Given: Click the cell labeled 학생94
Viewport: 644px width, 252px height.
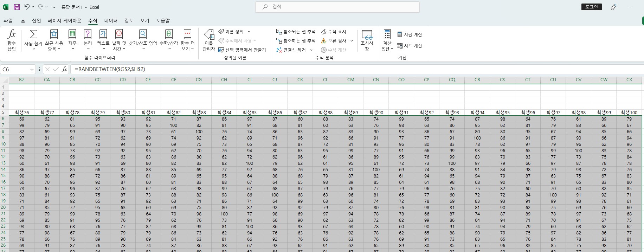Looking at the screenshot, I should [x=477, y=112].
